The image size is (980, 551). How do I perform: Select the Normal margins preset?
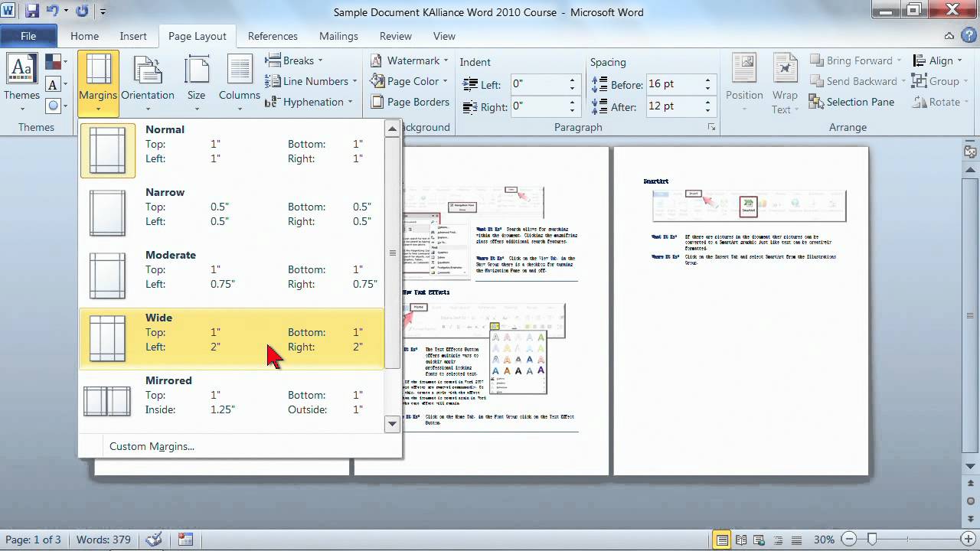point(232,151)
